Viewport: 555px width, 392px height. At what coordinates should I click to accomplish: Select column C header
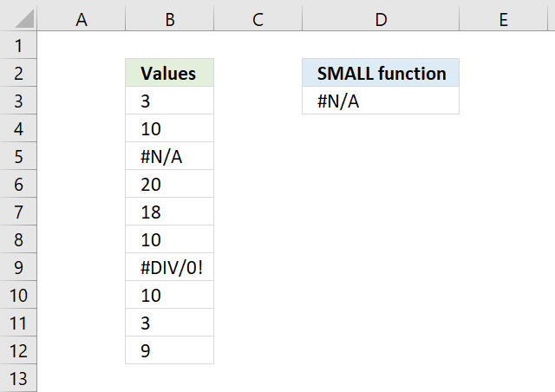point(258,19)
